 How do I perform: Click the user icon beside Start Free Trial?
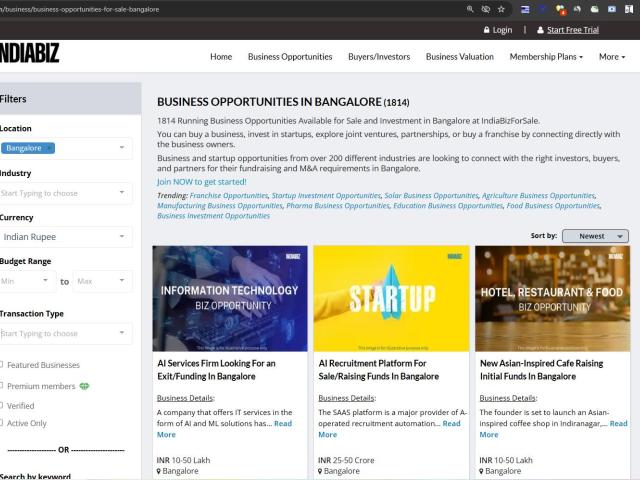point(540,30)
